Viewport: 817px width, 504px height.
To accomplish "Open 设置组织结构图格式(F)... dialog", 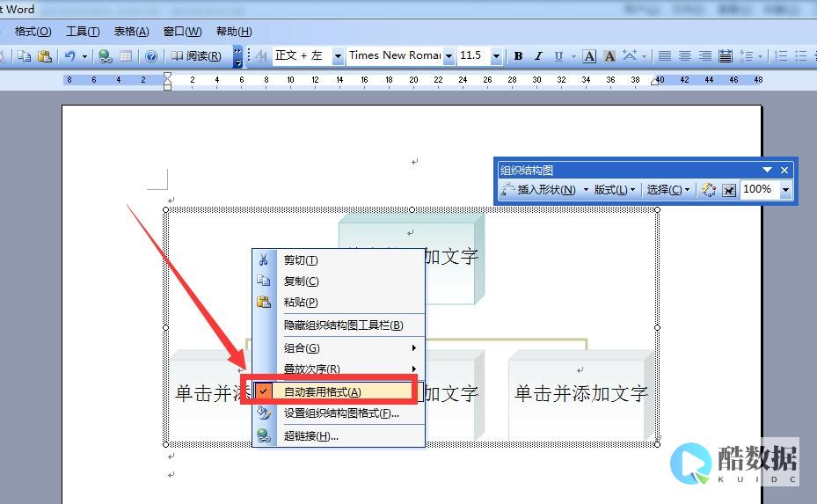I will tap(339, 413).
